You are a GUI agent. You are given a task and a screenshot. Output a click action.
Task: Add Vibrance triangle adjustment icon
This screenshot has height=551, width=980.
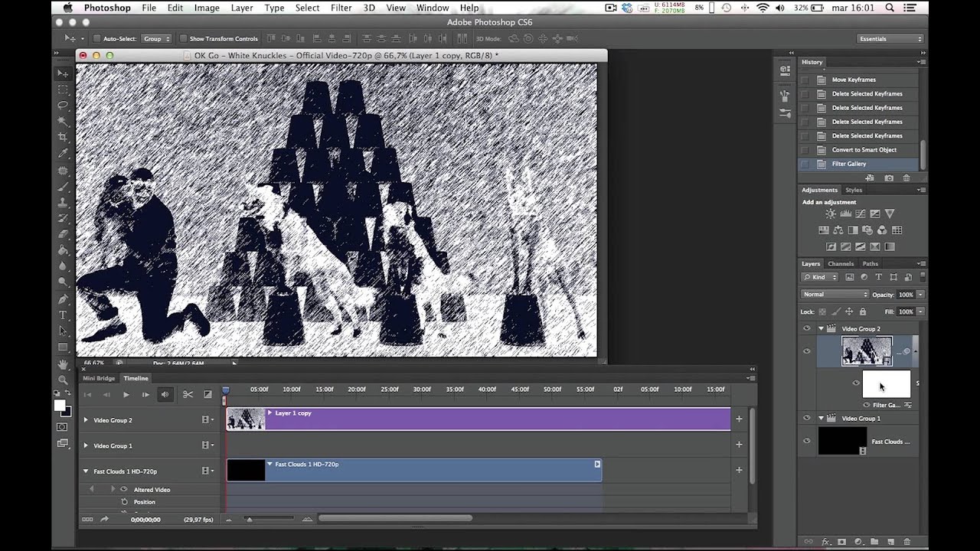point(889,214)
